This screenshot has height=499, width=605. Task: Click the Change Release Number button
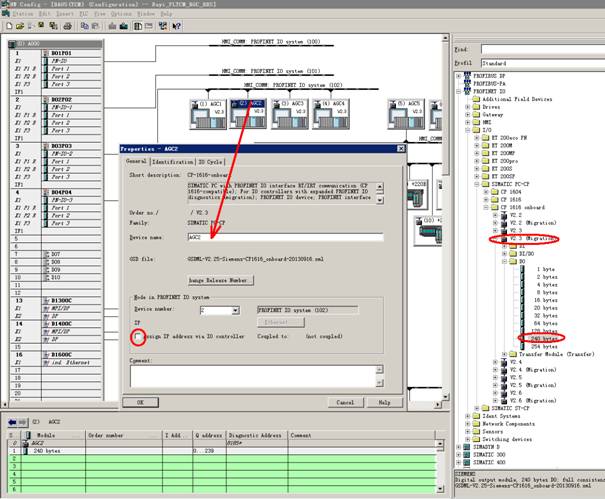pyautogui.click(x=218, y=281)
